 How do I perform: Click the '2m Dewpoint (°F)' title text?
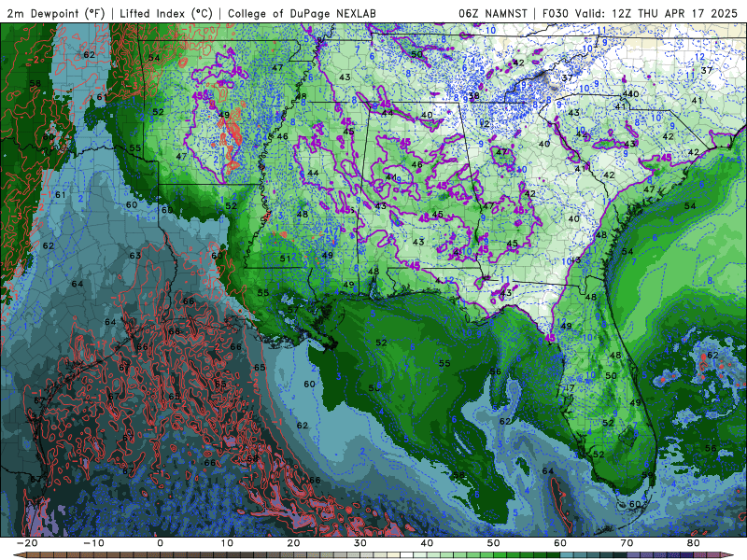coord(55,14)
